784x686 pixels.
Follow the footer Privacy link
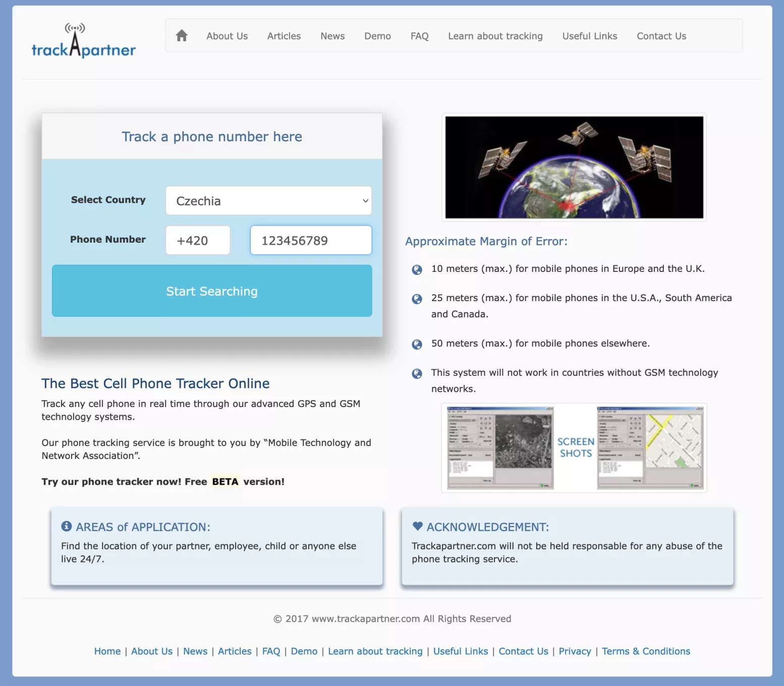(x=575, y=651)
